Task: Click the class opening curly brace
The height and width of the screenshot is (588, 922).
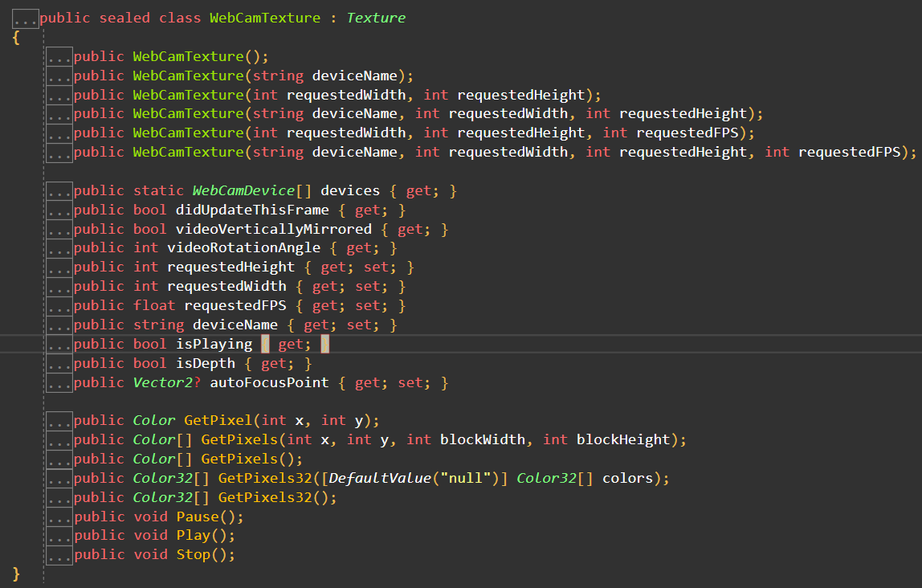Action: [x=16, y=39]
